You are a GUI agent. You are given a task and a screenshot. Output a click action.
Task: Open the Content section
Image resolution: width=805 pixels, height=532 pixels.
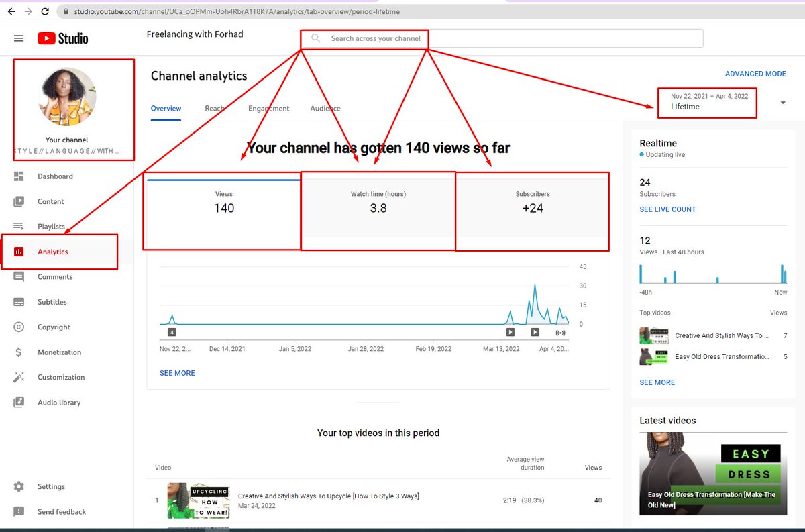[x=50, y=201]
